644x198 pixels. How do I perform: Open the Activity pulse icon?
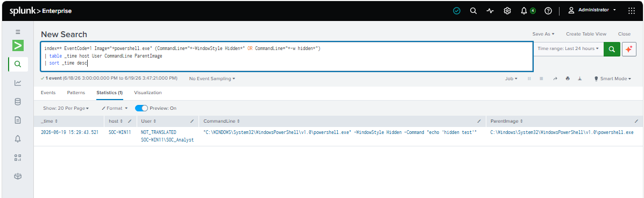click(x=490, y=11)
